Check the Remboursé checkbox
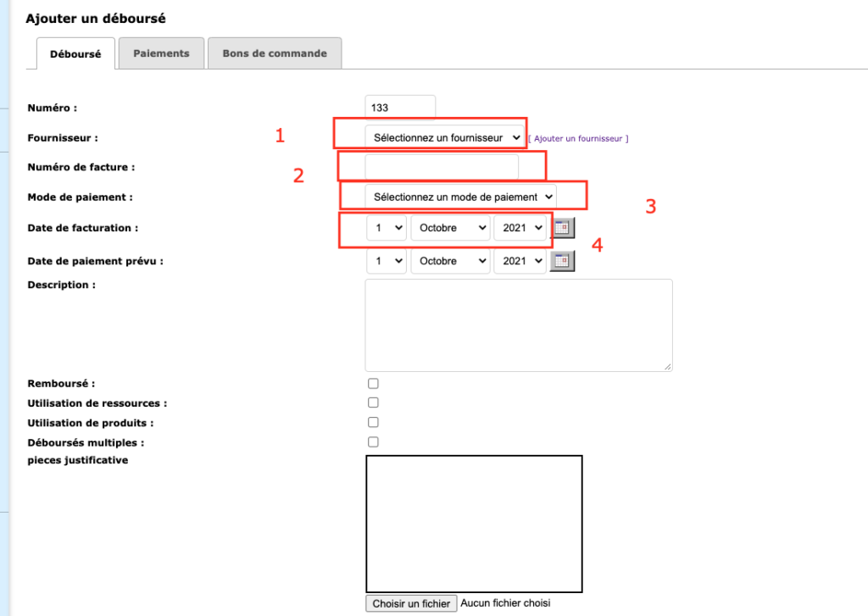 click(373, 384)
